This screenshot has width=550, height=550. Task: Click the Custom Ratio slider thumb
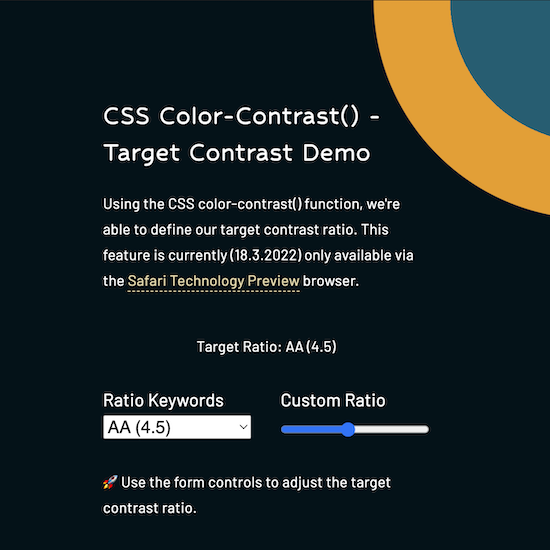click(x=348, y=429)
